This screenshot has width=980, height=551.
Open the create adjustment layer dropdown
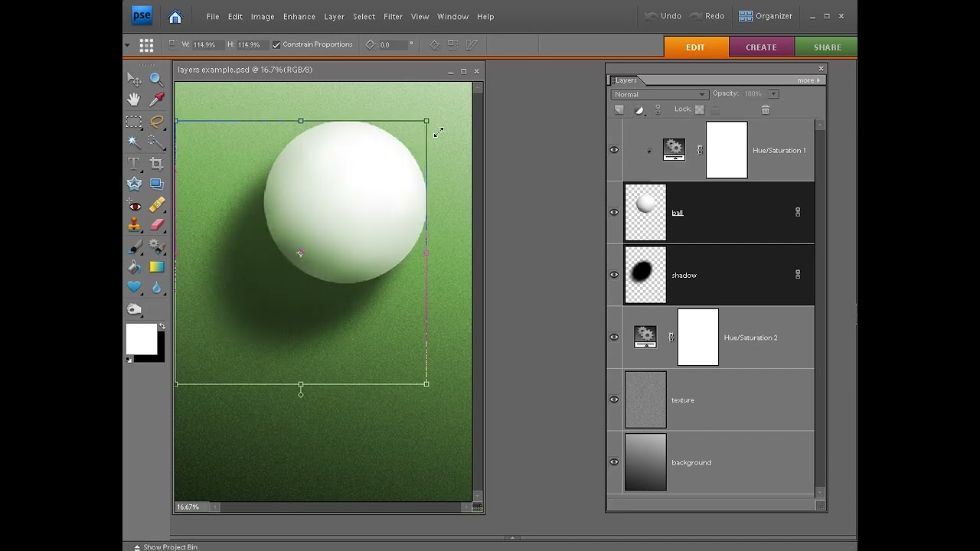point(640,109)
